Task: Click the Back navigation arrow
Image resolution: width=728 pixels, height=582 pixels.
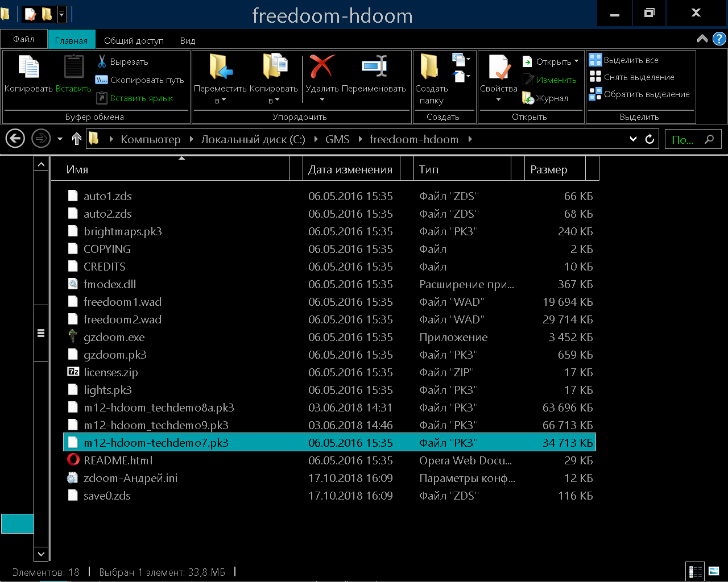Action: point(15,139)
